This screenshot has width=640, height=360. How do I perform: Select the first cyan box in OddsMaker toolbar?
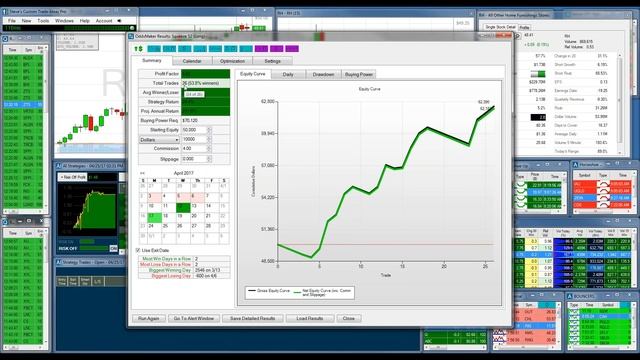[x=154, y=49]
